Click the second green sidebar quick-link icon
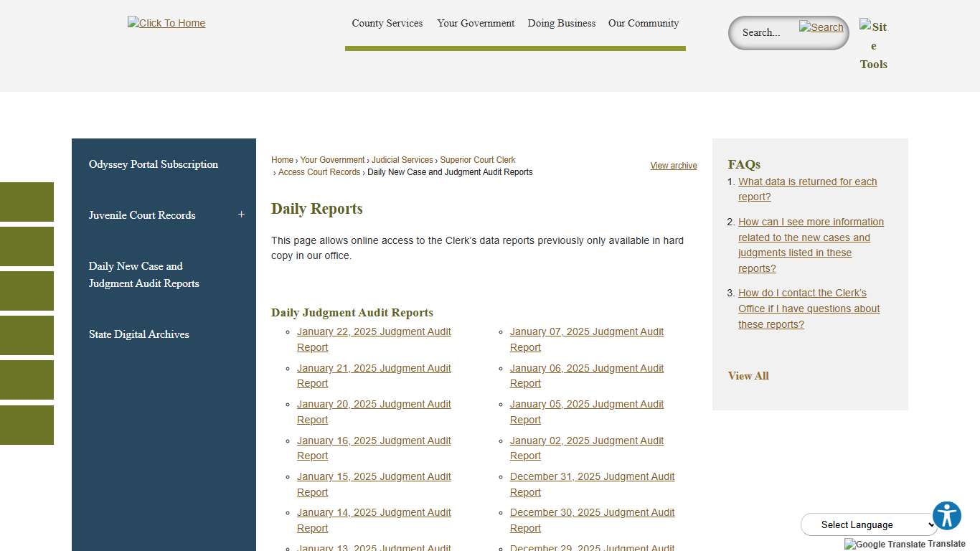The height and width of the screenshot is (551, 980). (27, 246)
